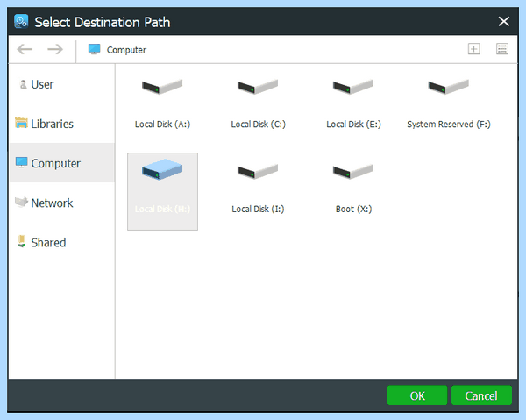Select Local Disk (E:) drive icon
The image size is (526, 420).
353,87
